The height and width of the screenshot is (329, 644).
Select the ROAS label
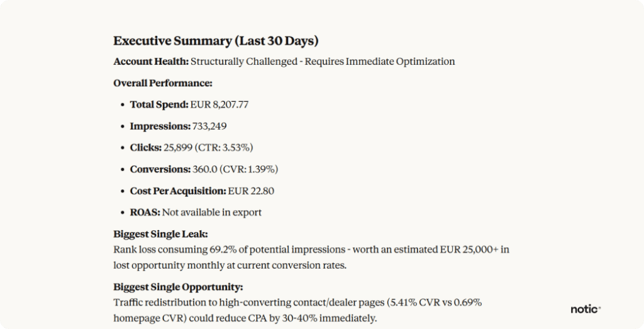[145, 212]
